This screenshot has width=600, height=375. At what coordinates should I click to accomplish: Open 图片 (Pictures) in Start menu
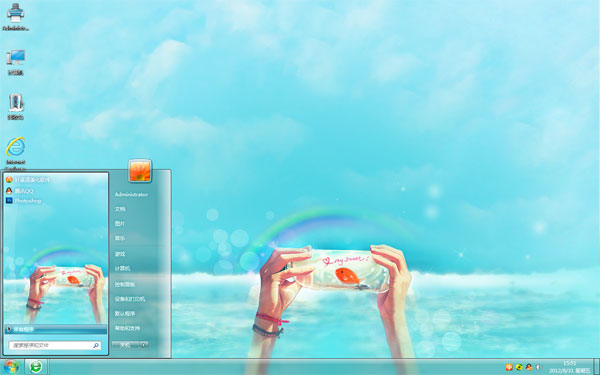click(120, 223)
